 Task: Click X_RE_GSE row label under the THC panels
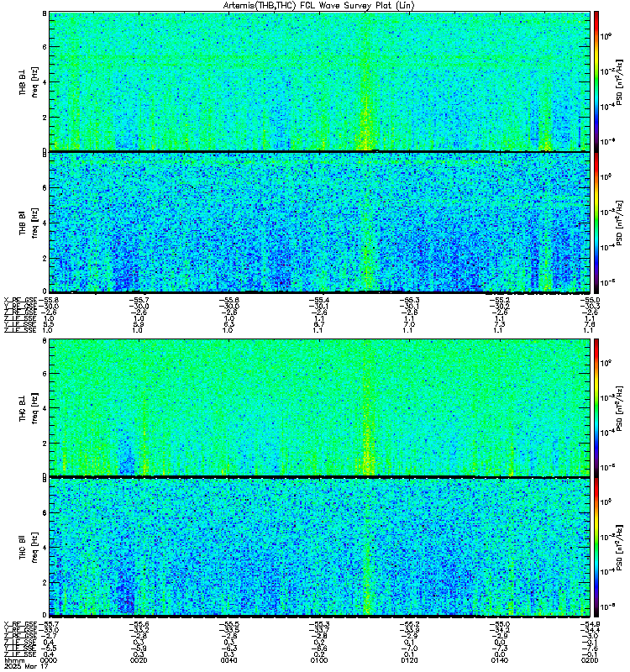point(20,624)
